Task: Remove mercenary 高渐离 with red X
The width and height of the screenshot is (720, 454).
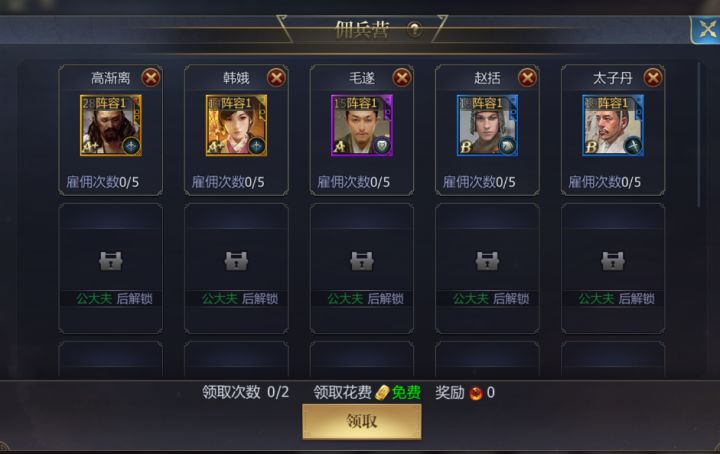Action: [151, 78]
